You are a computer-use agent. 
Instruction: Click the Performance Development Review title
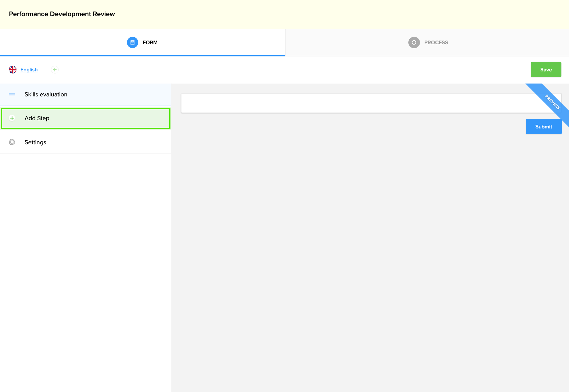(62, 14)
